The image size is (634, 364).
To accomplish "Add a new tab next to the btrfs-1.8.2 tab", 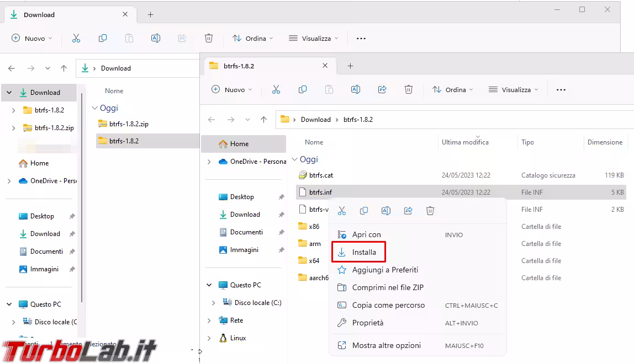I will [350, 66].
